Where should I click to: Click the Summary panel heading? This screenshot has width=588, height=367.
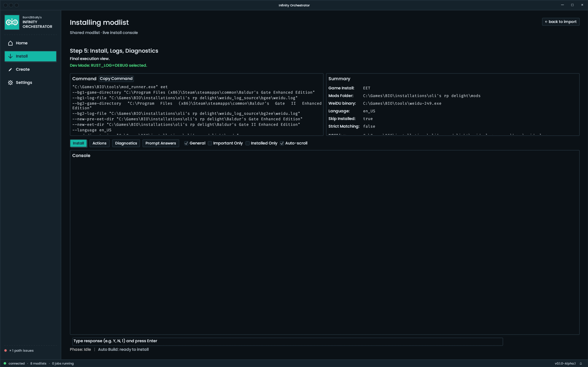339,79
